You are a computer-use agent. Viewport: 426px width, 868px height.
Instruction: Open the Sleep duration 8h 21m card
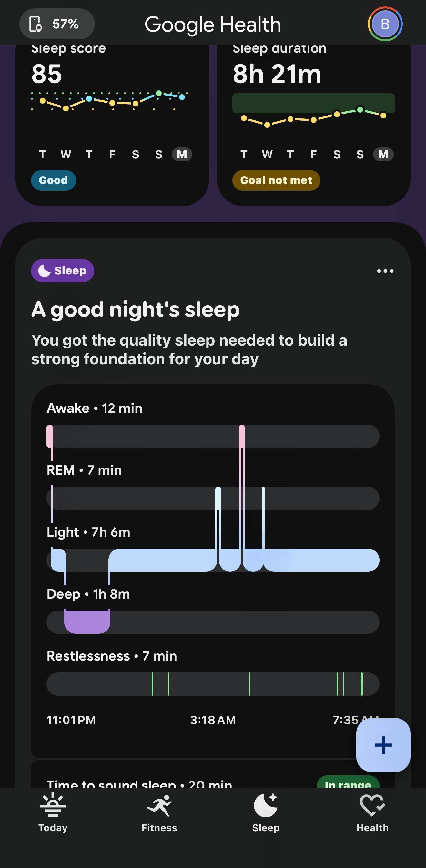coord(313,125)
